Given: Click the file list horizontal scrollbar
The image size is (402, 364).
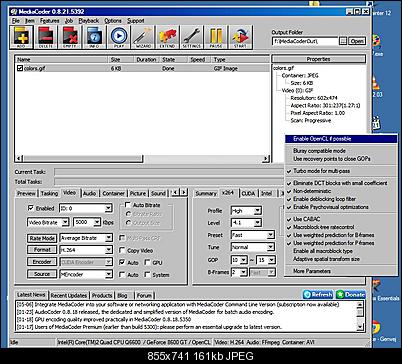Looking at the screenshot, I should click(142, 159).
